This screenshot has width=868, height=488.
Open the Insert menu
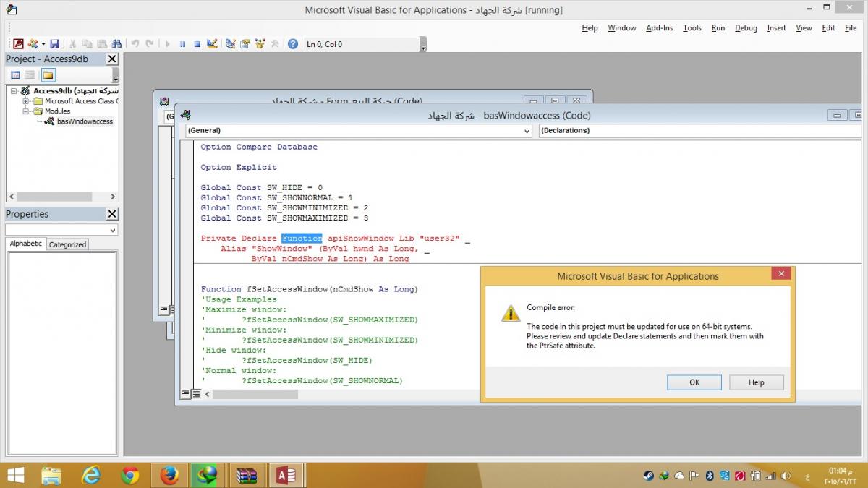777,28
